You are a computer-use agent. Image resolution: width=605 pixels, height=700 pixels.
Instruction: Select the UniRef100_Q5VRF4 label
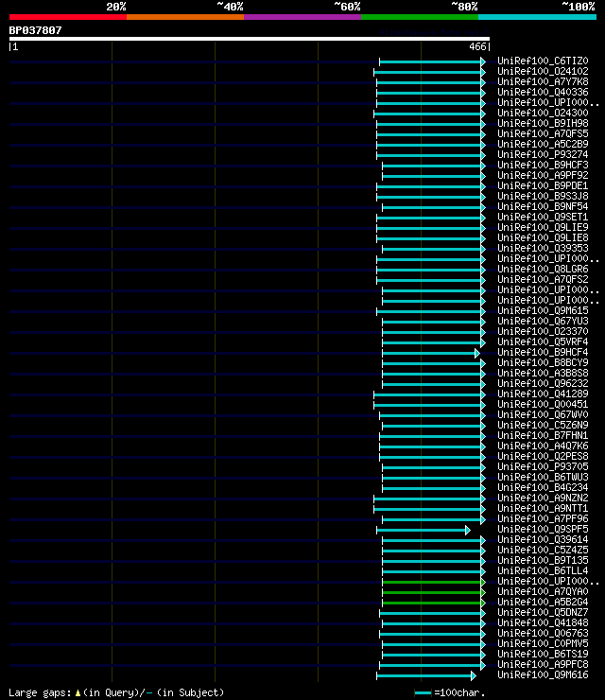pos(543,342)
